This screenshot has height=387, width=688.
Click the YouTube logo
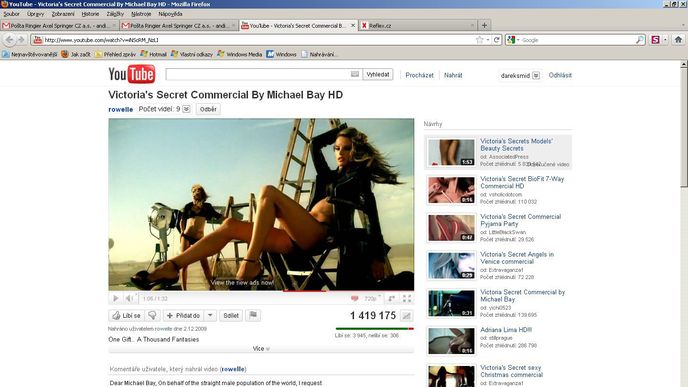tap(132, 74)
